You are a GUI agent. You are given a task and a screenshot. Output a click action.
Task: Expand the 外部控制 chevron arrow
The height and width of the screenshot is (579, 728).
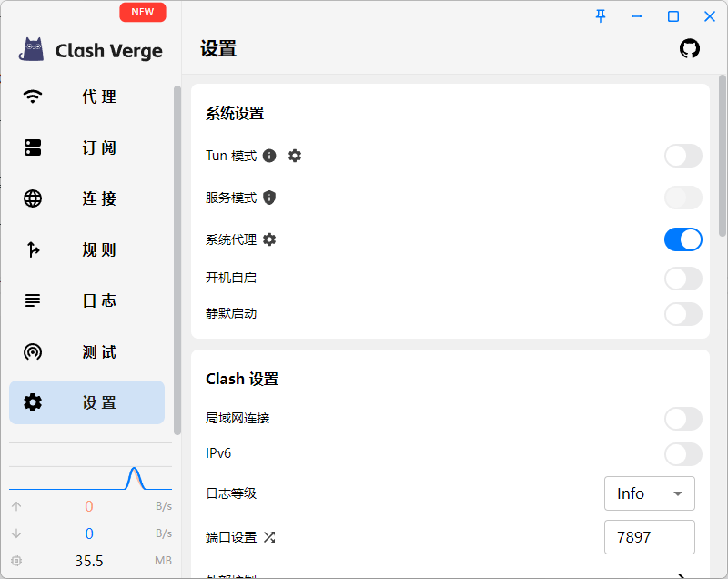[x=682, y=574]
